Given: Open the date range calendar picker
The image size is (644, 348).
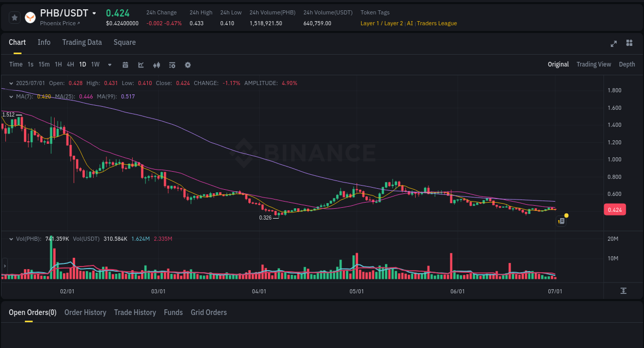Looking at the screenshot, I should click(x=125, y=64).
